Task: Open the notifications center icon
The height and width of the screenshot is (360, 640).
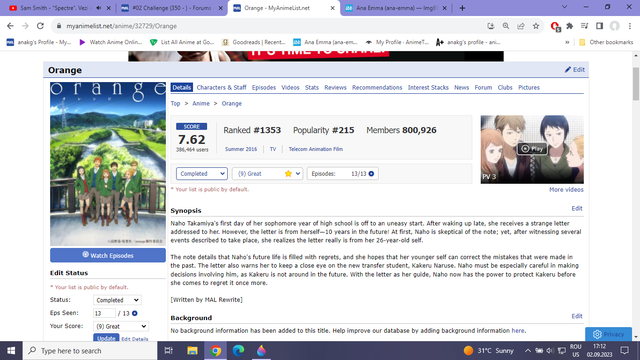Action: 624,351
